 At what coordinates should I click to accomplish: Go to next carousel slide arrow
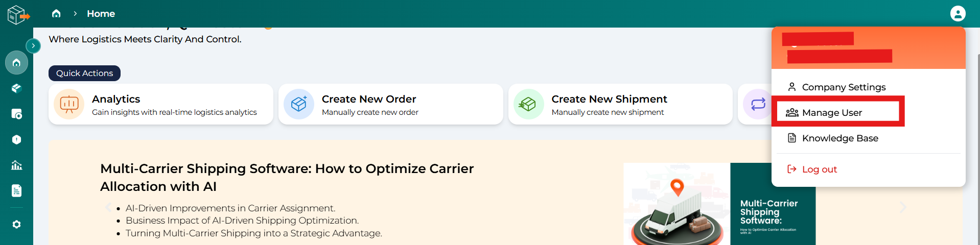[x=903, y=207]
